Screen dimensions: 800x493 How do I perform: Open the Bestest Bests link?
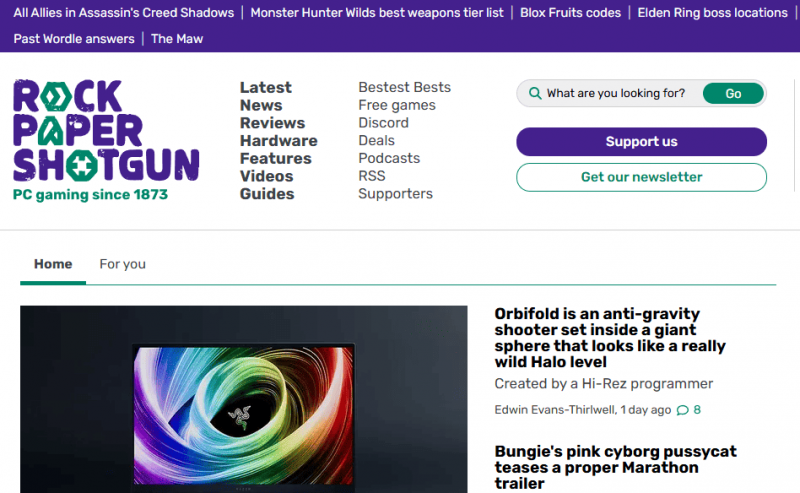coord(404,88)
